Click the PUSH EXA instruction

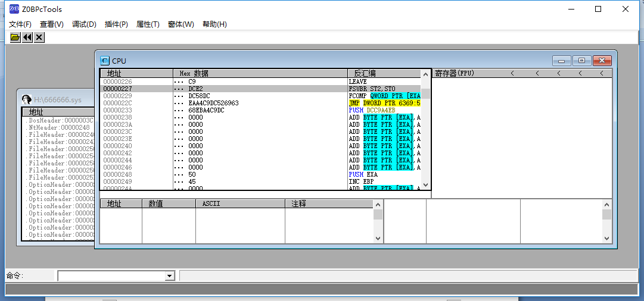coord(363,174)
